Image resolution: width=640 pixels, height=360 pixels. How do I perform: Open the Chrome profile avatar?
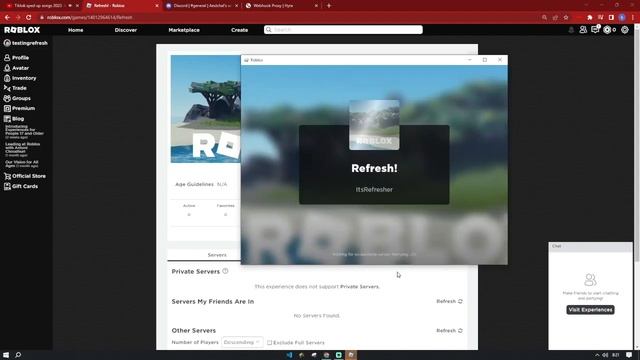[x=622, y=18]
